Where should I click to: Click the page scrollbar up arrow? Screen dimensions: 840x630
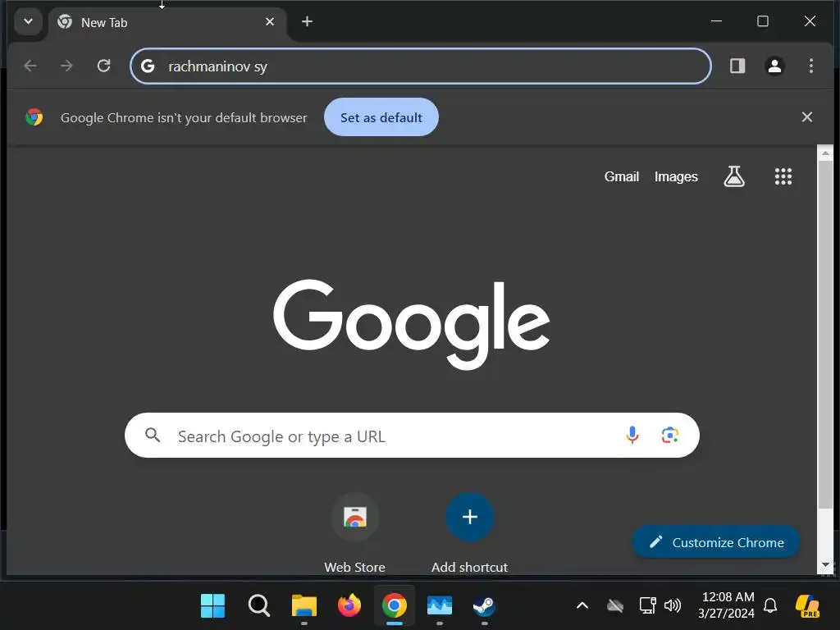(825, 153)
